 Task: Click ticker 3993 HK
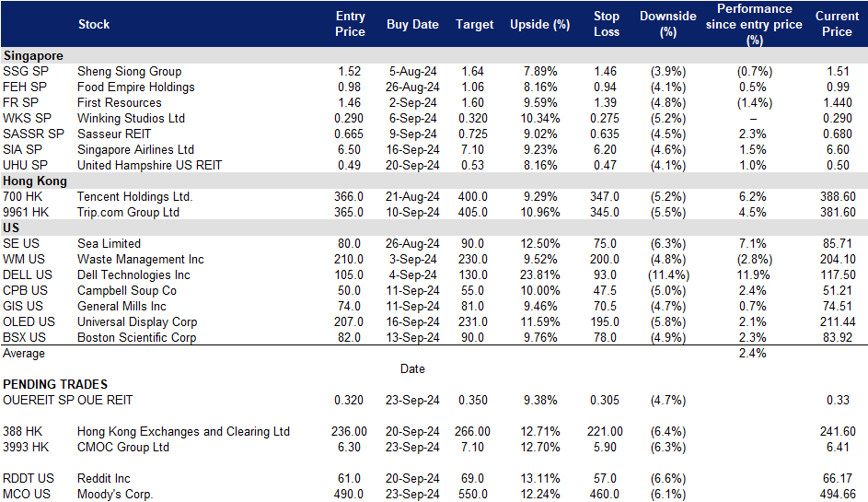pyautogui.click(x=26, y=447)
